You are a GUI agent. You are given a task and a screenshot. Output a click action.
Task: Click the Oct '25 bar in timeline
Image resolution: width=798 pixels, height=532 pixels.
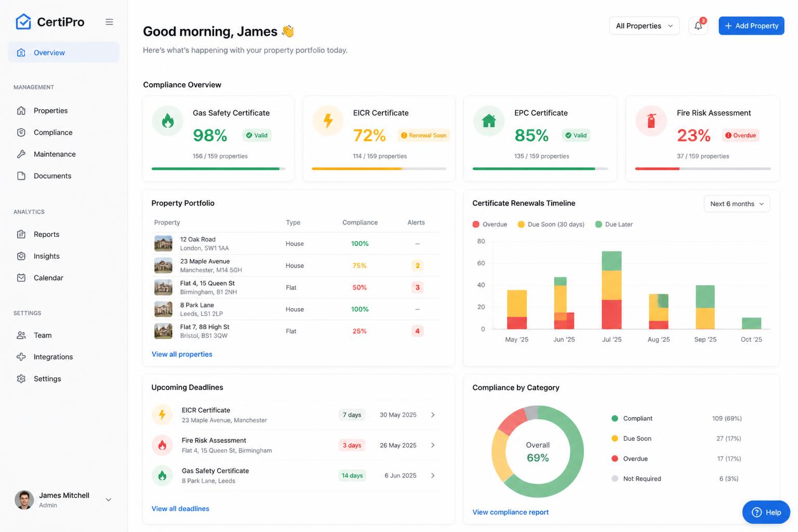point(751,323)
